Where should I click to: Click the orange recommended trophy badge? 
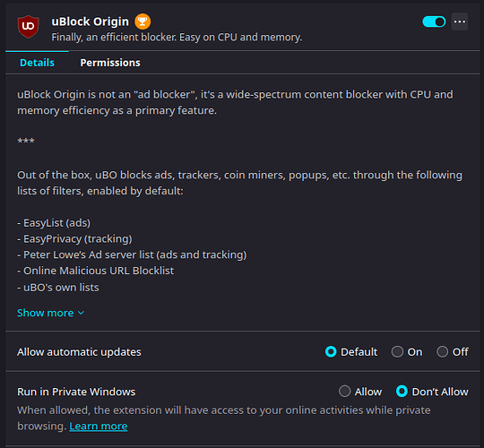click(x=143, y=22)
